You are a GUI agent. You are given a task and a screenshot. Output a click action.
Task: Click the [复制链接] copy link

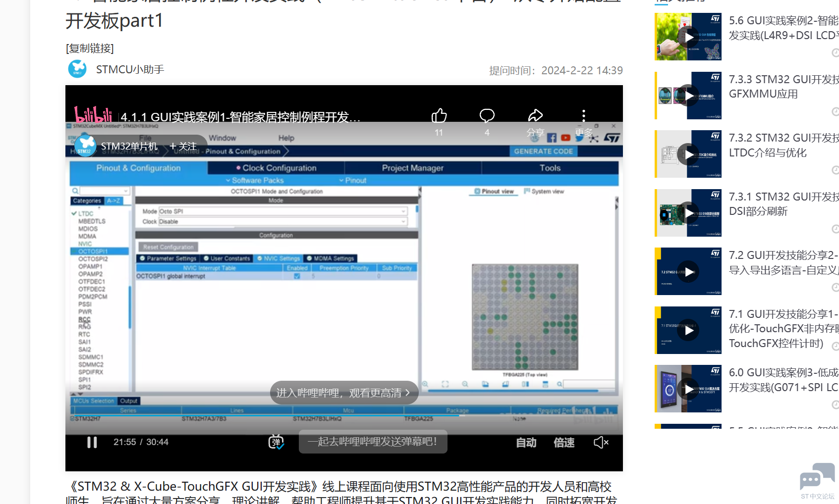[x=90, y=48]
